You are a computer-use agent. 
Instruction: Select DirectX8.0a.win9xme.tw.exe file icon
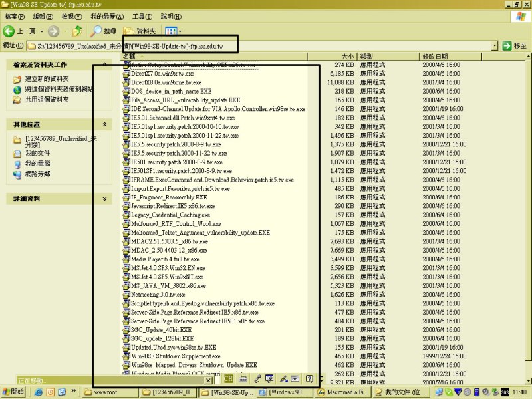[x=126, y=82]
